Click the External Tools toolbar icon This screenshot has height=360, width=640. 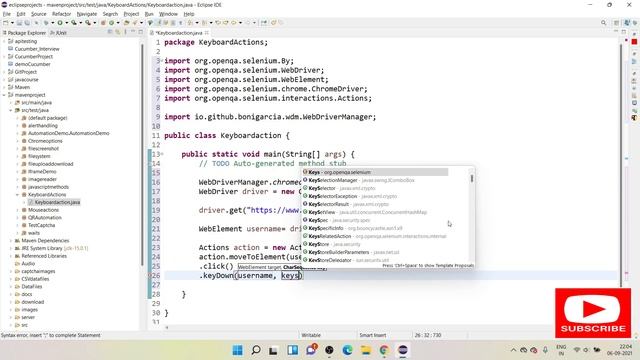point(88,23)
